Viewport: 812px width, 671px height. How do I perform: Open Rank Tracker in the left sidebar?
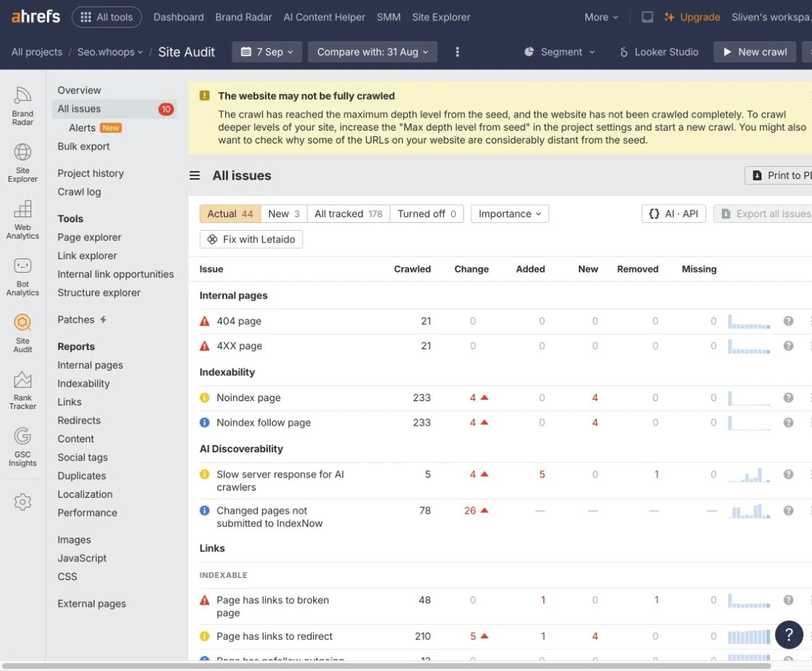[22, 391]
